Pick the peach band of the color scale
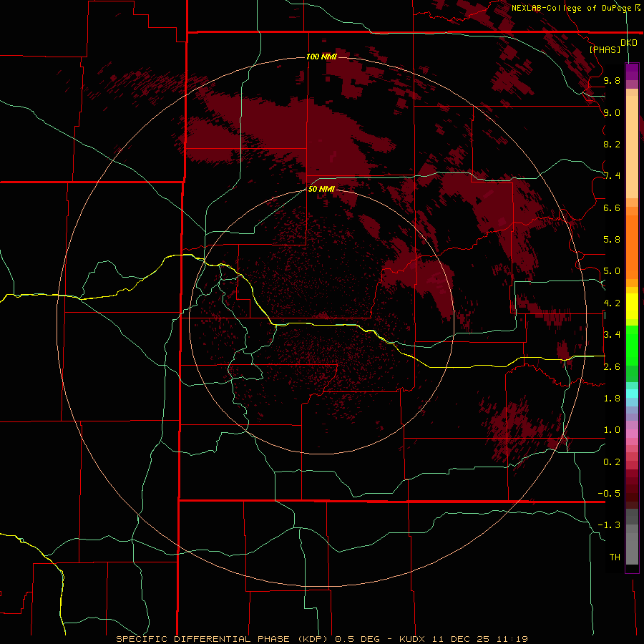The width and height of the screenshot is (644, 644). pos(632,147)
